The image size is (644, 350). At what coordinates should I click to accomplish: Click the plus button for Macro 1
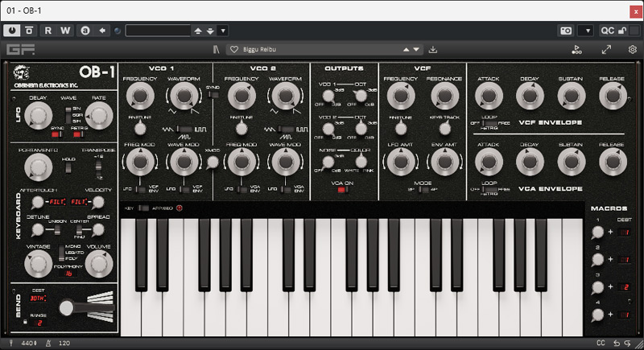pos(610,232)
